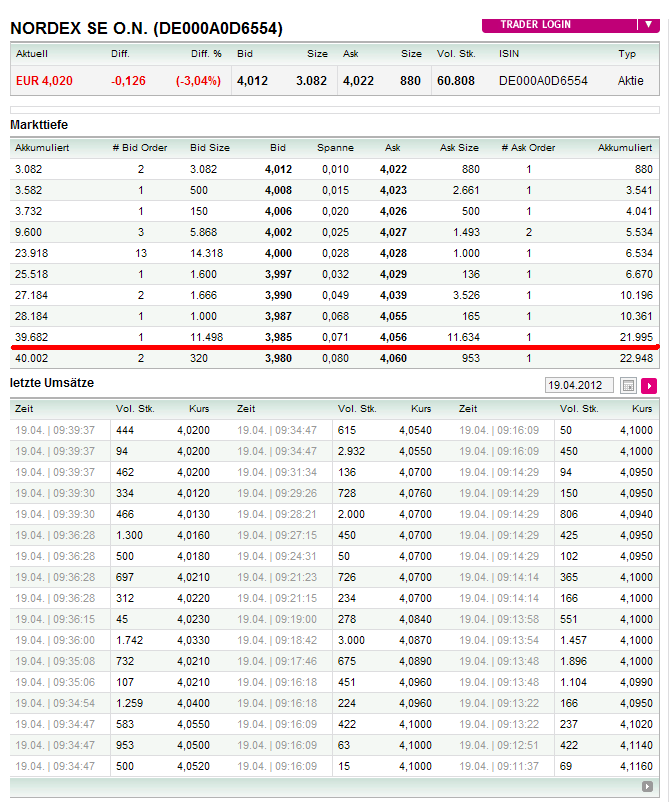Click the ISIN value DE000A0D6554 in the summary row
Image resolution: width=671 pixels, height=808 pixels.
[x=543, y=81]
